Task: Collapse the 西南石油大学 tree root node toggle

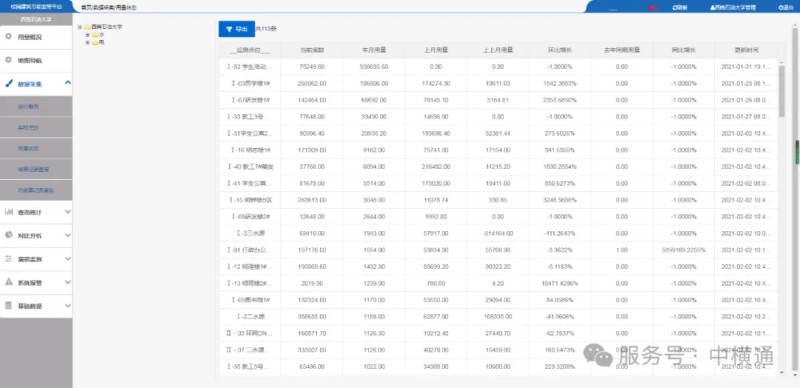Action: click(x=80, y=27)
